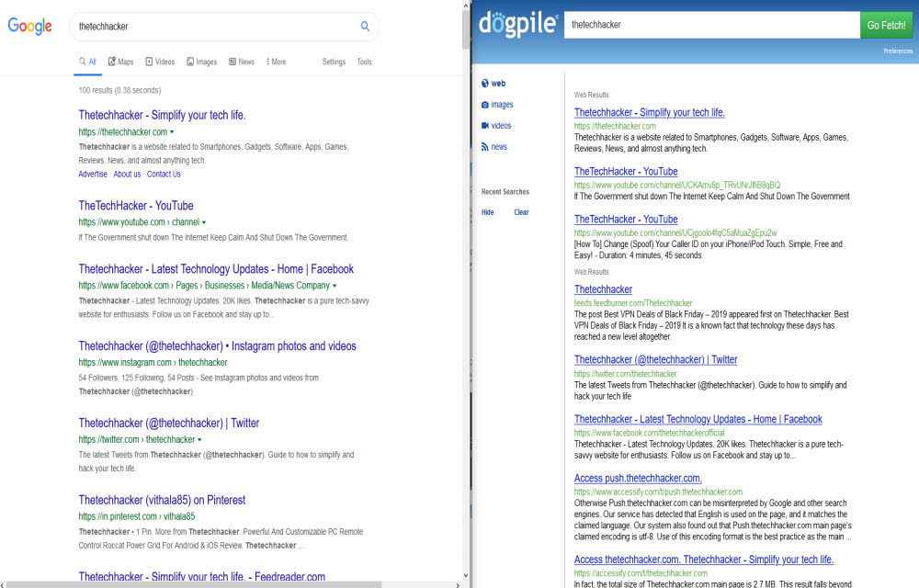Click Google's vertical scrollbar down arrow
919x588 pixels.
466,576
